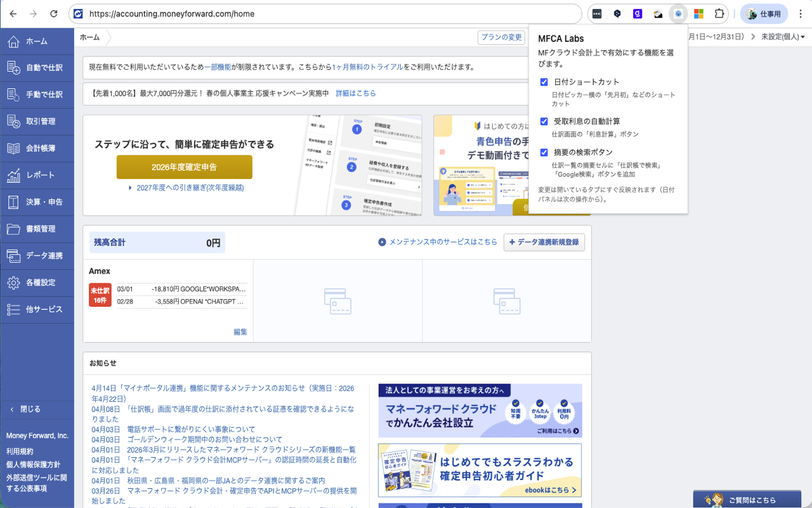
Task: Click the プランの変更 button
Action: pyautogui.click(x=501, y=37)
